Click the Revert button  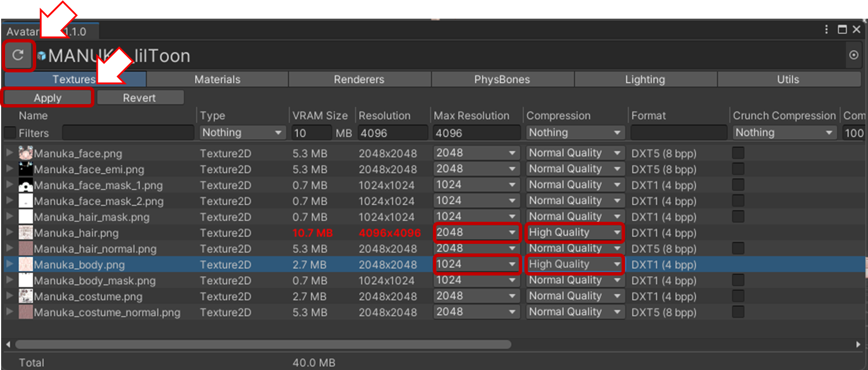coord(140,98)
